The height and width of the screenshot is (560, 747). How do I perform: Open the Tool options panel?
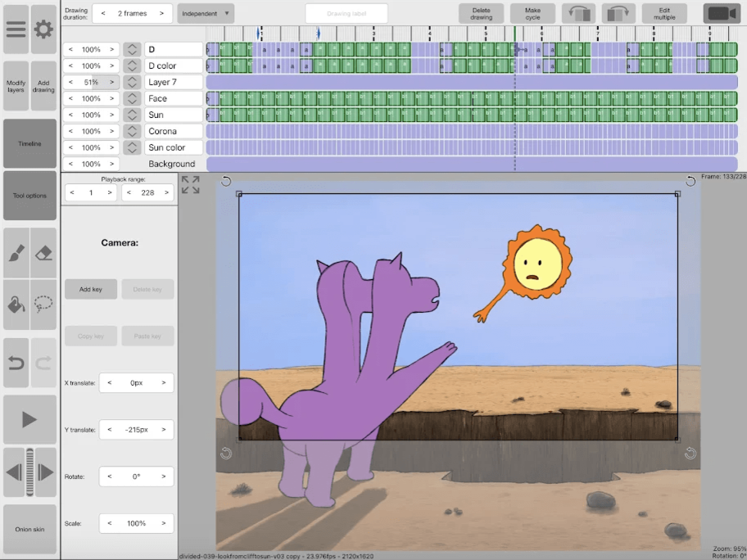[x=29, y=196]
